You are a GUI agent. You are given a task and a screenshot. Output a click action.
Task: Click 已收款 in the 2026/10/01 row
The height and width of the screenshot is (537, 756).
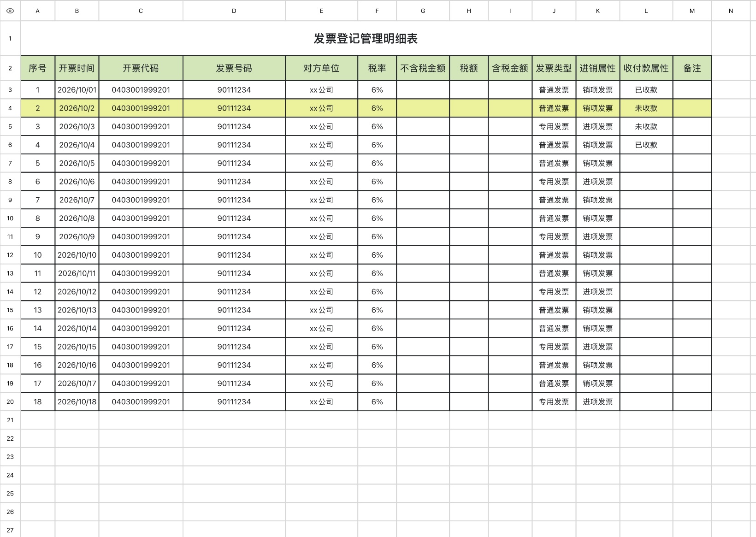(x=646, y=90)
